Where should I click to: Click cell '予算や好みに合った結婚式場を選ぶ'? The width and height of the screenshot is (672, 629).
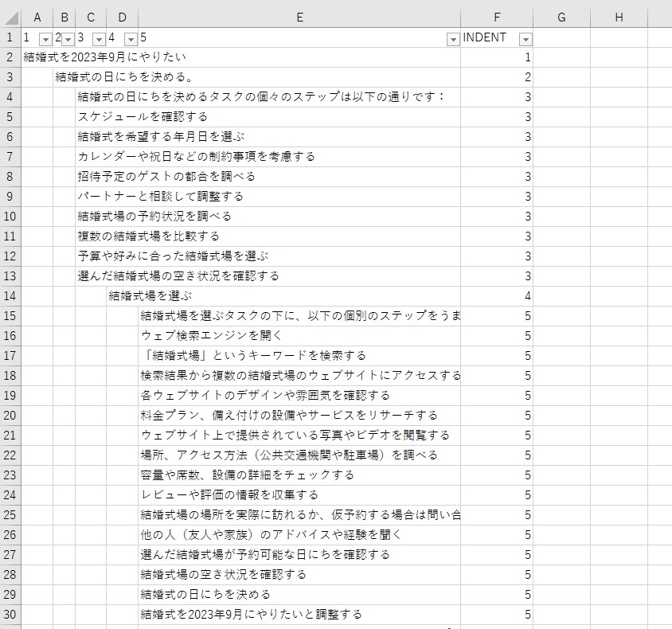(173, 256)
